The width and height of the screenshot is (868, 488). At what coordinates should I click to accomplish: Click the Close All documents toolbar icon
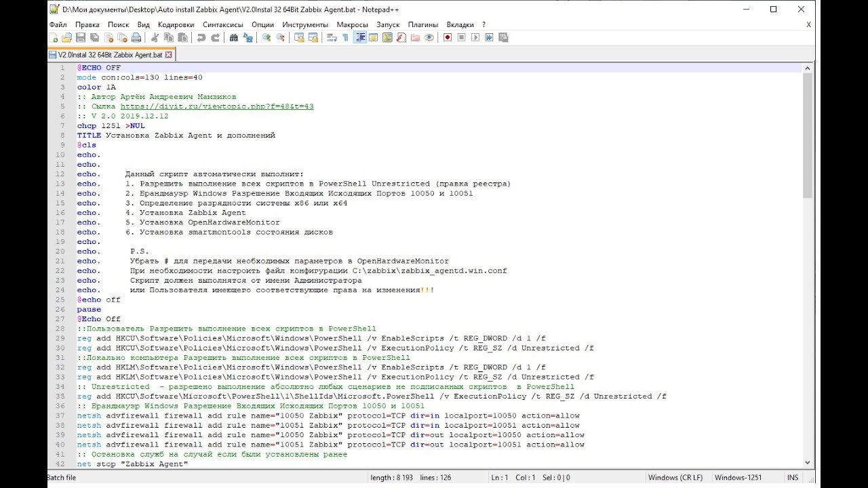[x=122, y=38]
